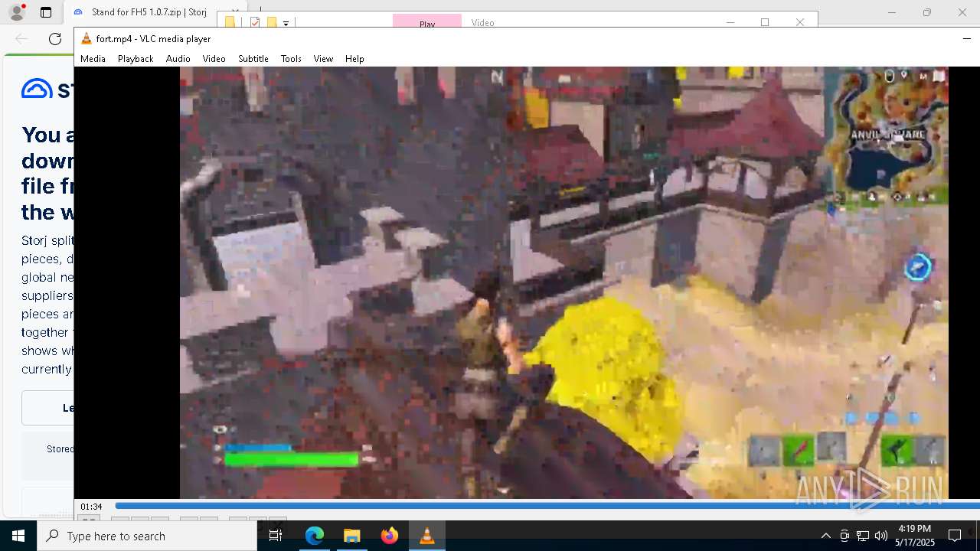980x551 pixels.
Task: Expand the hidden system tray icons chevron
Action: point(825,536)
